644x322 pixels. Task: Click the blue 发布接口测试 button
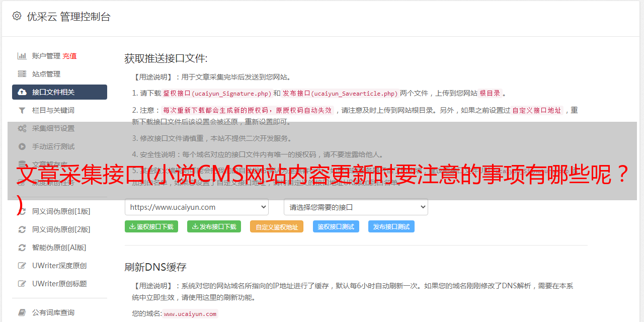[391, 226]
